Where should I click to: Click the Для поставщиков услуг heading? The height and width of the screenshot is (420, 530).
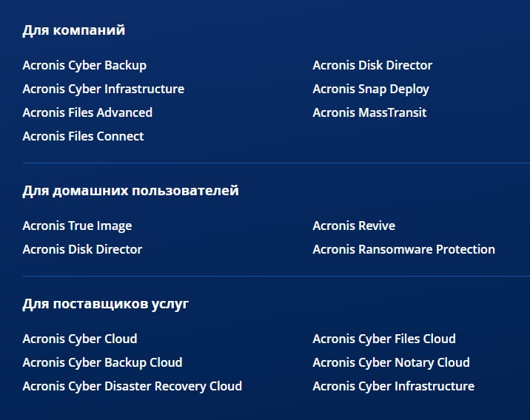click(x=105, y=304)
